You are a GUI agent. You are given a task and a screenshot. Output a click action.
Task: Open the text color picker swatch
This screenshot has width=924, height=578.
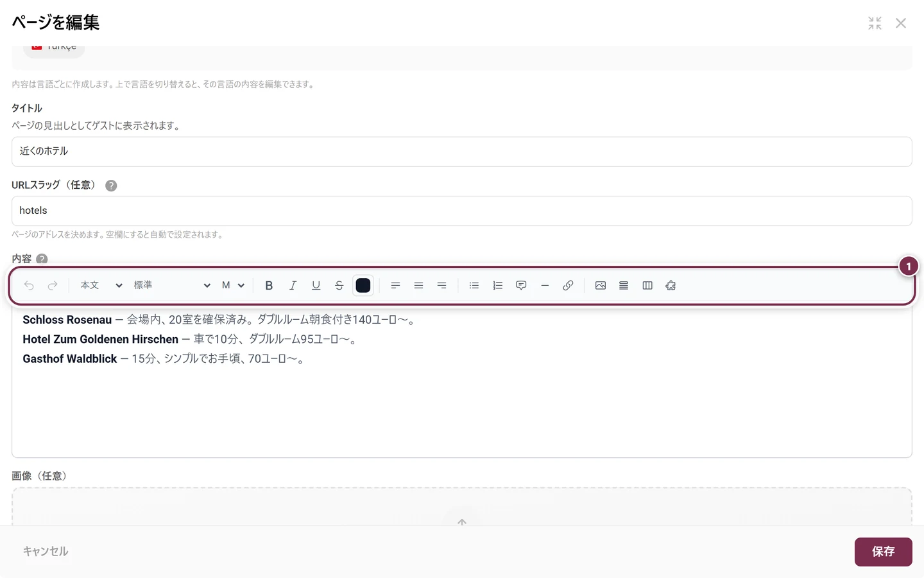coord(363,286)
